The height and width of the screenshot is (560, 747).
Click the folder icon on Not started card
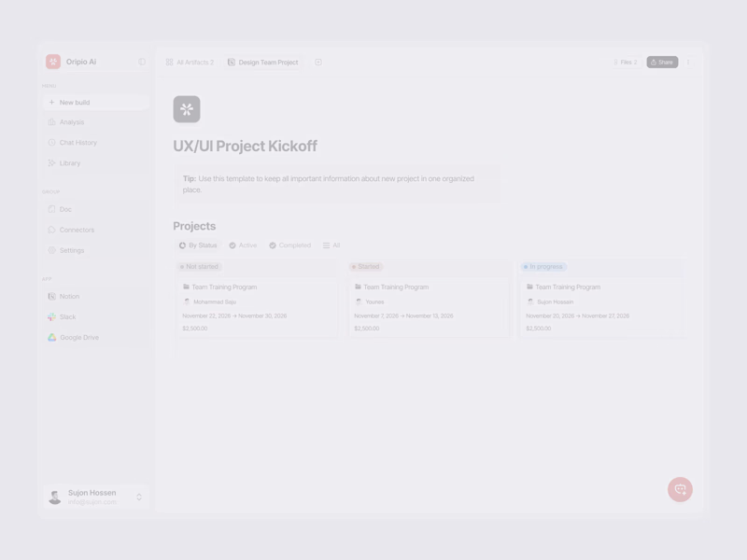click(186, 287)
